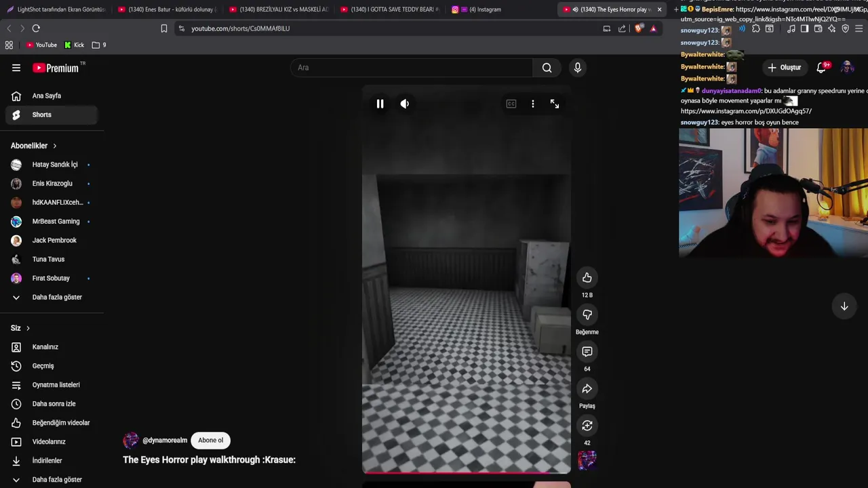
Task: Open the remix icon showing 42
Action: tap(587, 426)
